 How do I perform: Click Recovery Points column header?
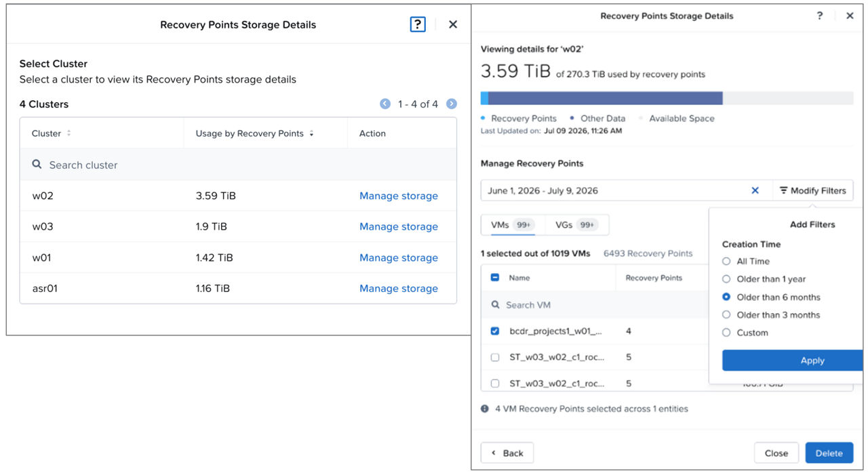pos(654,278)
